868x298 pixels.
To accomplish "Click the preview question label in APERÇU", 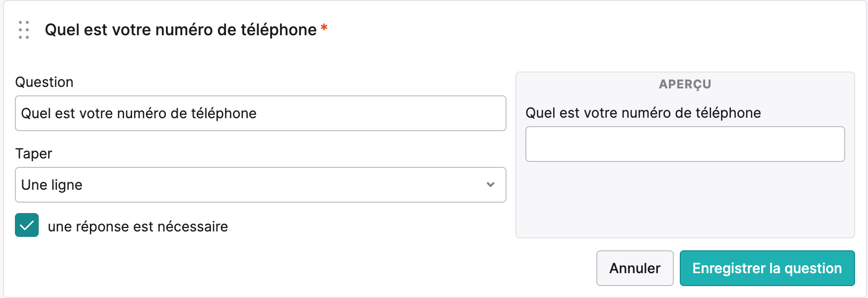I will (x=643, y=113).
